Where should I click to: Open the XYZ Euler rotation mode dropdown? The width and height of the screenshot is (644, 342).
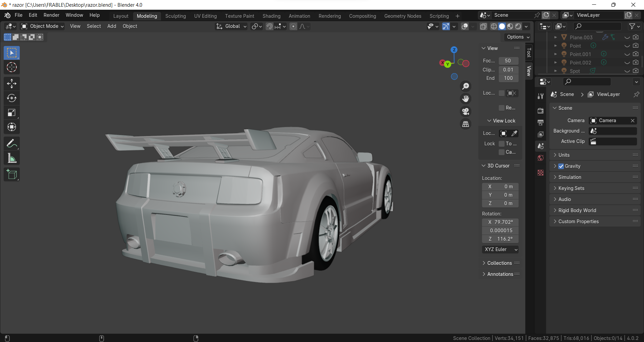pos(500,249)
